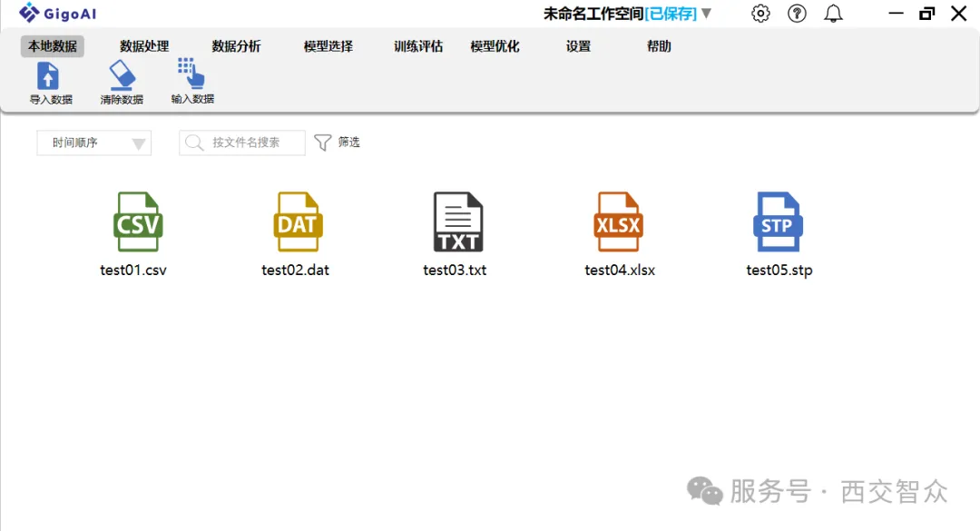This screenshot has height=531, width=980.
Task: Open the settings gear icon
Action: [x=760, y=13]
